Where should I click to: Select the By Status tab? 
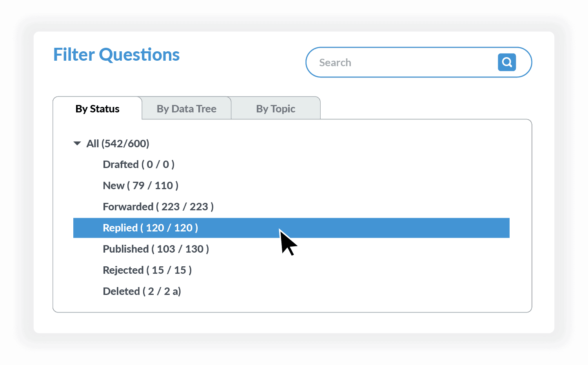(x=97, y=108)
